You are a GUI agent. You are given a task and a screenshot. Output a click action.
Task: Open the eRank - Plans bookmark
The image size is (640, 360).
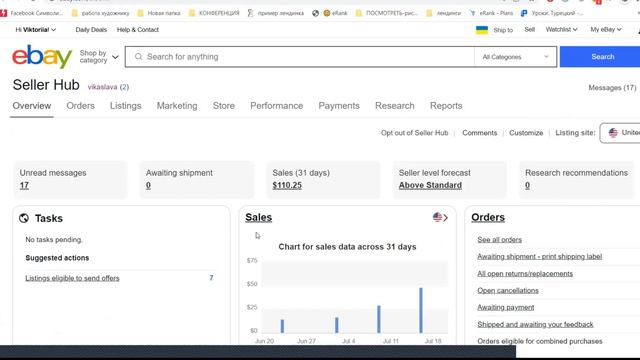coord(491,13)
